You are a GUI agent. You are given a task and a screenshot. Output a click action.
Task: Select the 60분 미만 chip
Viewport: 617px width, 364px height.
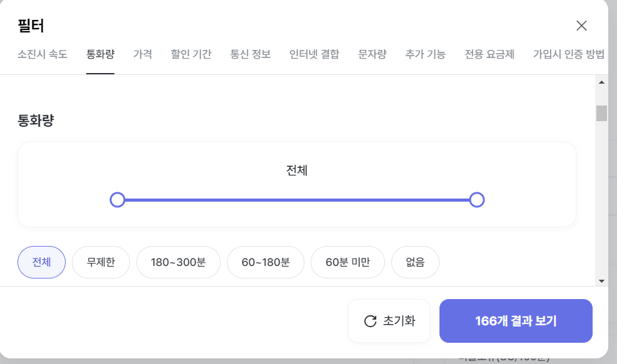pos(348,262)
